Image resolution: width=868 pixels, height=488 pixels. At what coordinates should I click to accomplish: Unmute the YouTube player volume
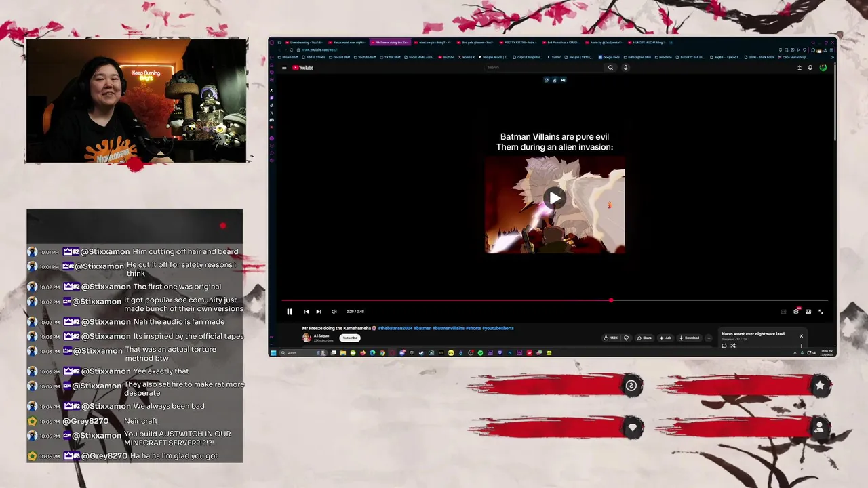click(x=334, y=312)
